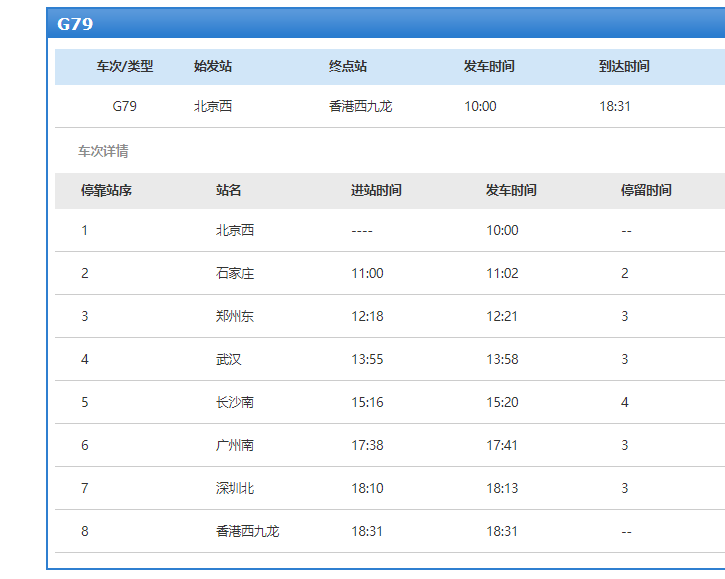Select arrival time 17:38 for 广州南
Viewport: 725px width, 579px height.
367,445
